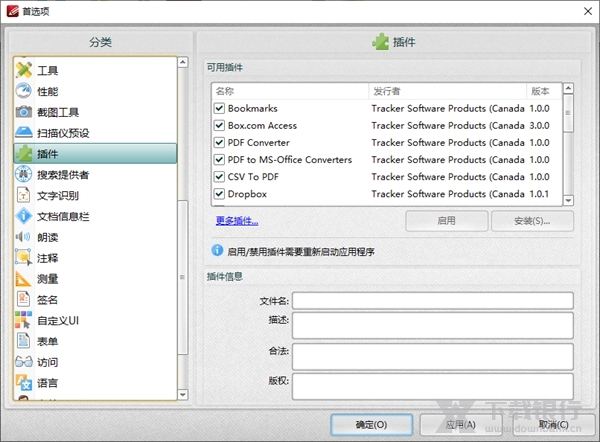Click the 应用(A) button
The image size is (600, 442).
(x=461, y=424)
